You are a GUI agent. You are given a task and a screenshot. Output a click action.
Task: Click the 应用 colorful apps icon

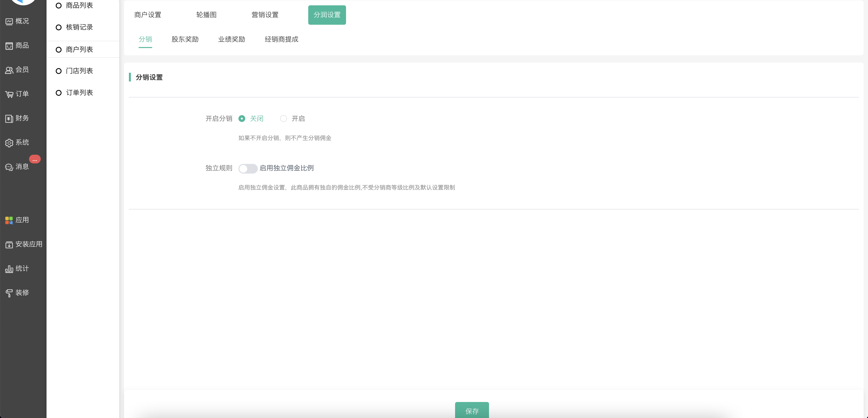(9, 220)
